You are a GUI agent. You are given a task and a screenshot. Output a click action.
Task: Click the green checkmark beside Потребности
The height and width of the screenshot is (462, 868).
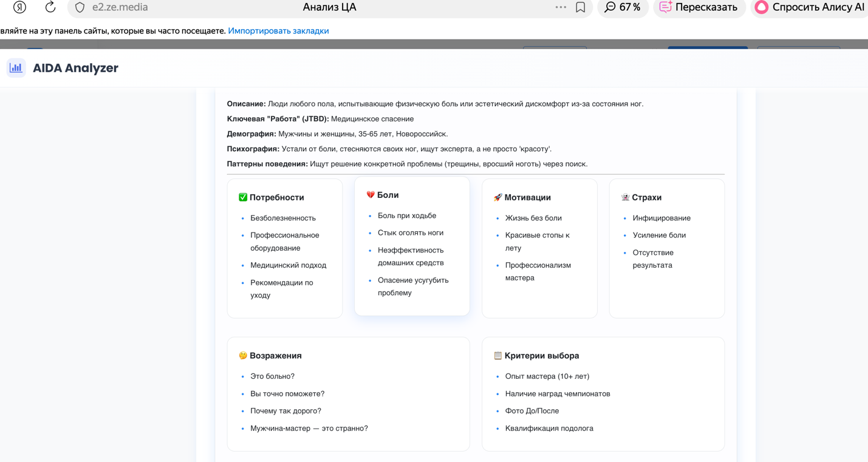coord(243,197)
